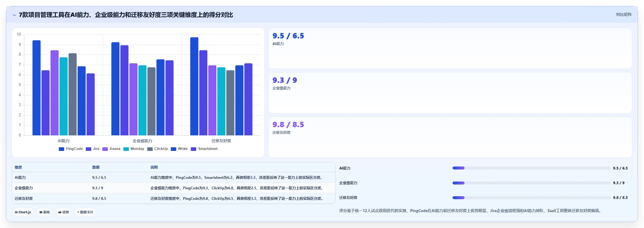Viewport: 644px width, 228px height.
Task: Click the PingCode bar in AI能力 group
Action: click(x=37, y=88)
